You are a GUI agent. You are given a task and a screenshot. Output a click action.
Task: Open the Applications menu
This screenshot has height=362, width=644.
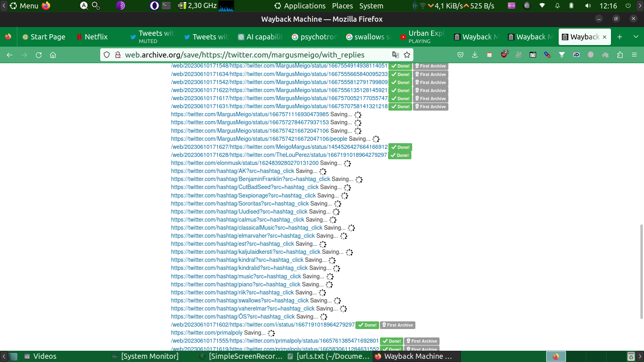click(x=300, y=6)
